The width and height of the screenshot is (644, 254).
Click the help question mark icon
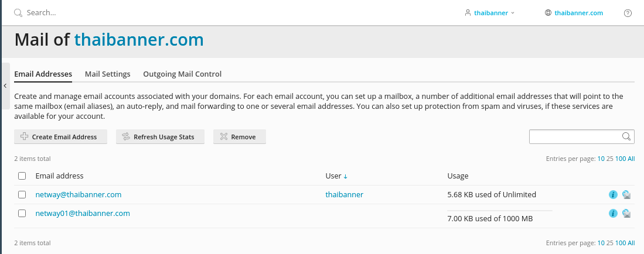628,13
